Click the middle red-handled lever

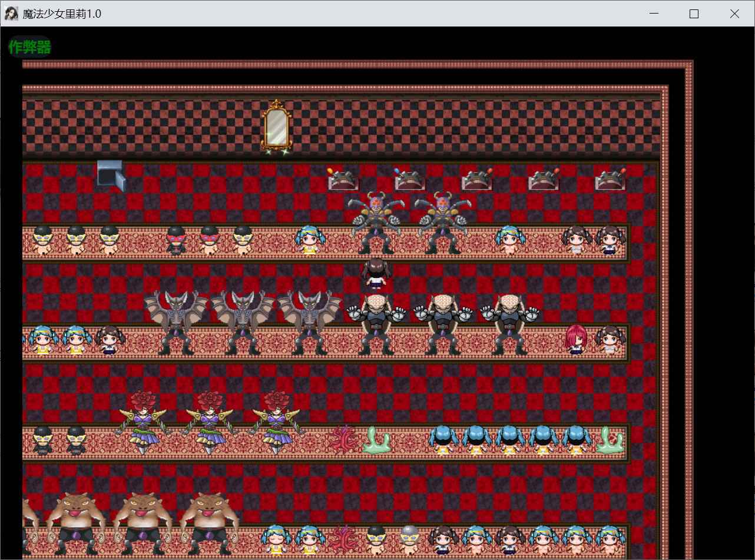click(543, 179)
